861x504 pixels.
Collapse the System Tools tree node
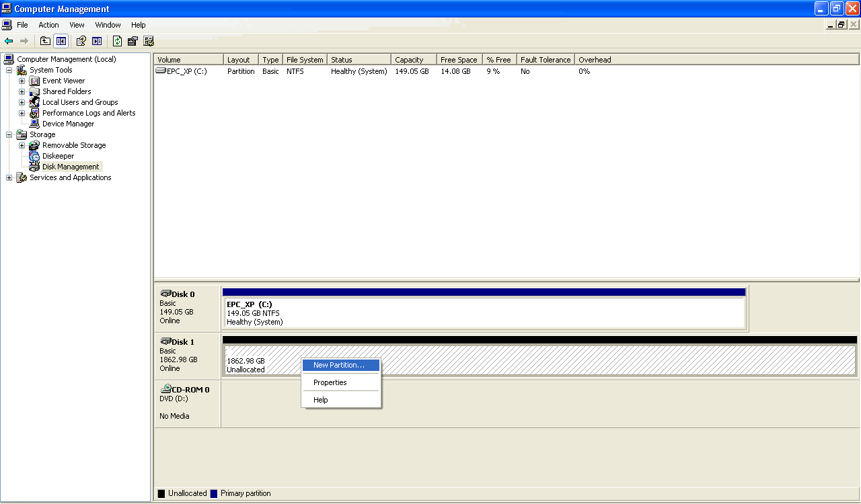point(9,70)
